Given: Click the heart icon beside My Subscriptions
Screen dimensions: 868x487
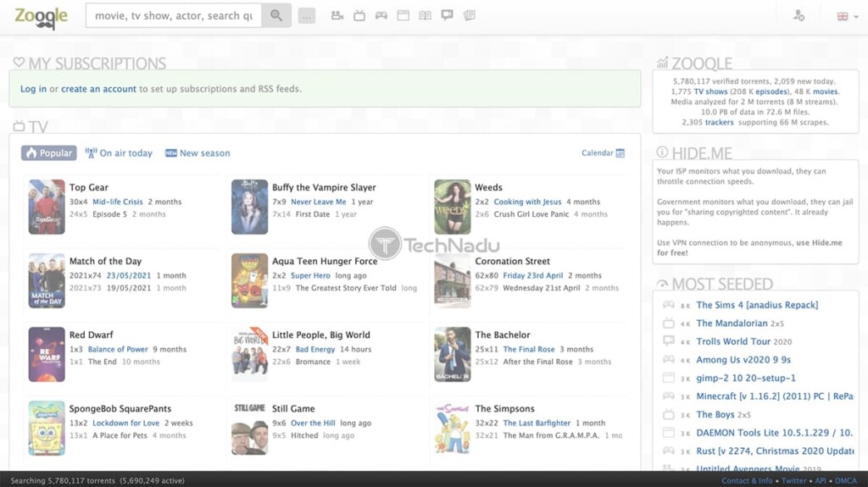Looking at the screenshot, I should click(x=19, y=63).
